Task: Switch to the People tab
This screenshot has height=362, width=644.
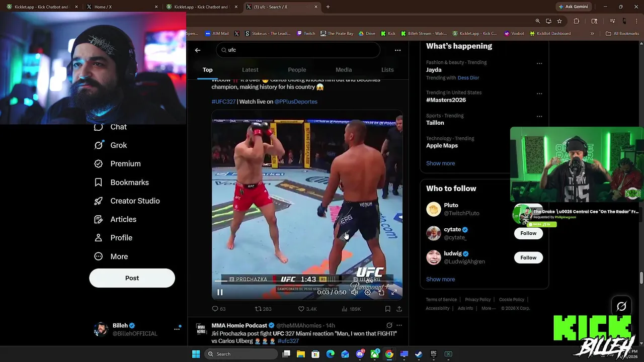Action: pyautogui.click(x=297, y=70)
